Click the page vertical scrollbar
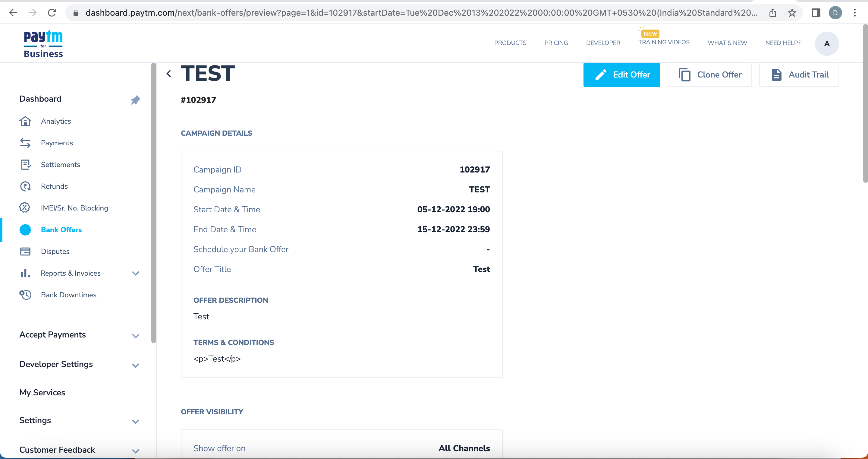The height and width of the screenshot is (459, 868). (x=865, y=104)
